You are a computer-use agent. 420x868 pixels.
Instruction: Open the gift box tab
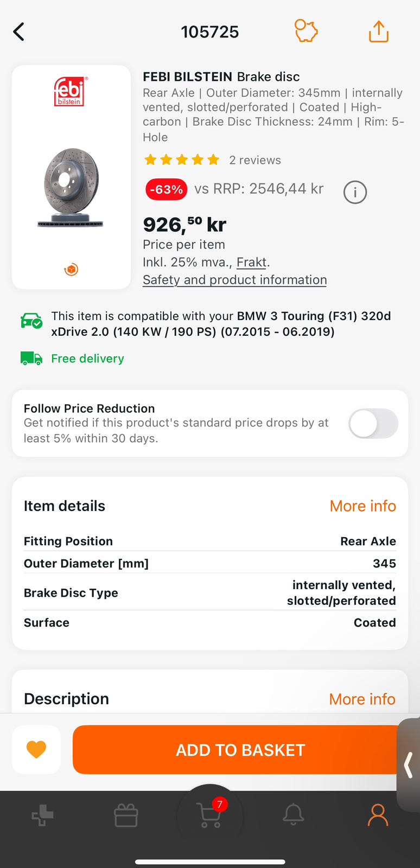[x=126, y=815]
